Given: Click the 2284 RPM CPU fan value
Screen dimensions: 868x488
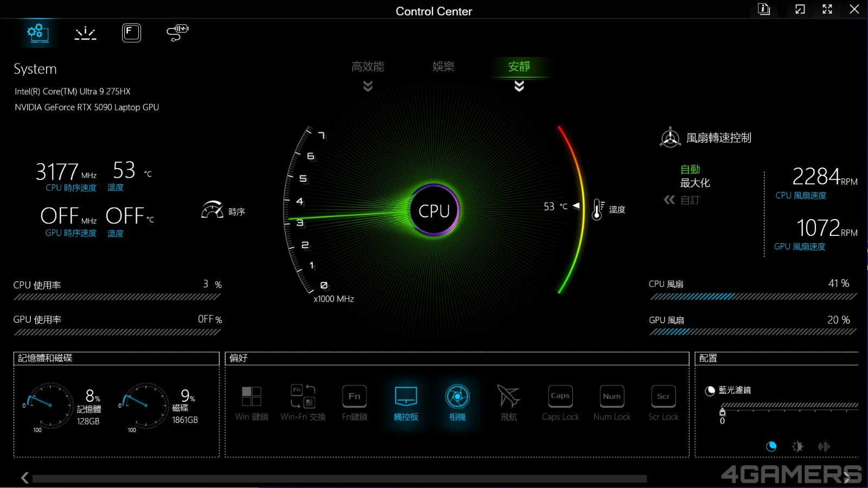Looking at the screenshot, I should (x=825, y=176).
